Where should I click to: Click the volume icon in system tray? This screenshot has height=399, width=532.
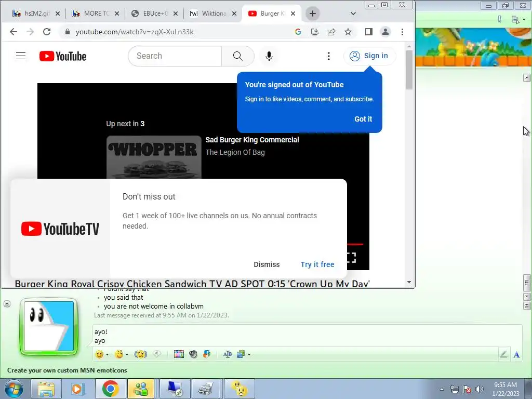[x=480, y=389]
